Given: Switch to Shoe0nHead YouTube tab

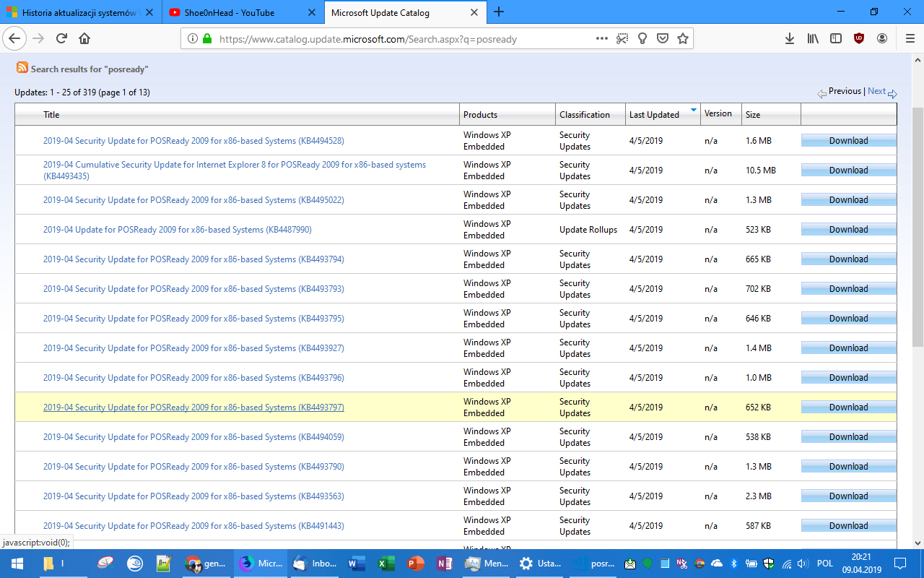Looking at the screenshot, I should (x=230, y=12).
